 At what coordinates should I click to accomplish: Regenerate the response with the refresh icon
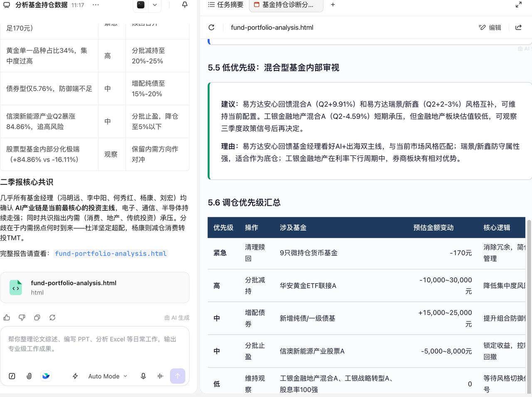click(52, 318)
